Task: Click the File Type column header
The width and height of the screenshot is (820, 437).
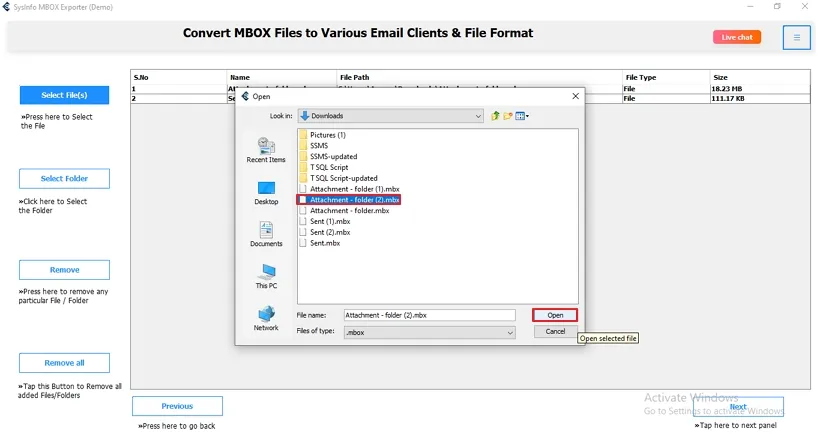Action: pos(665,77)
